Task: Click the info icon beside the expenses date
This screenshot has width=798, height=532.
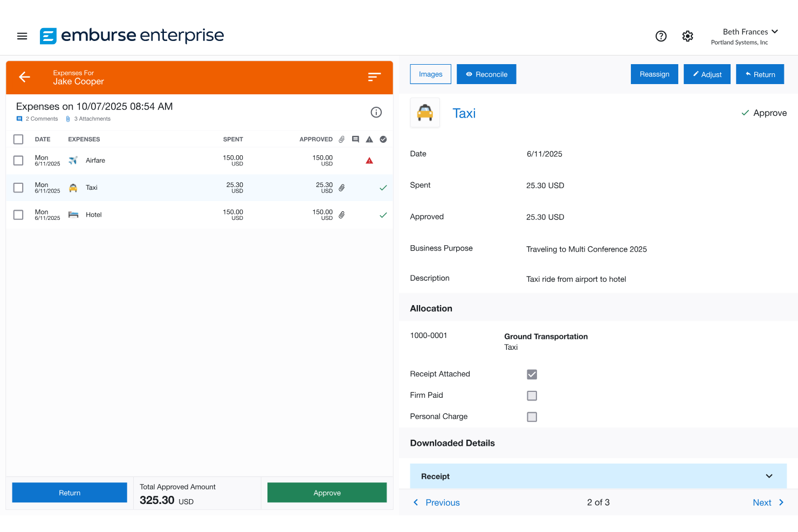Action: click(x=376, y=112)
